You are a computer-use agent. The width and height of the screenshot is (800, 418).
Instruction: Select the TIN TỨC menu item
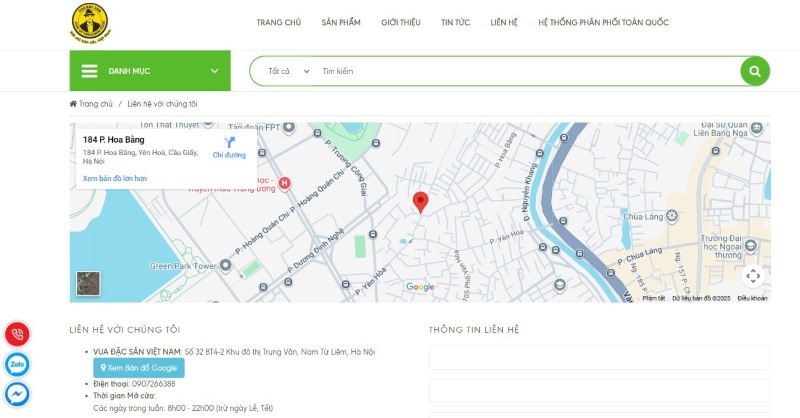(455, 22)
